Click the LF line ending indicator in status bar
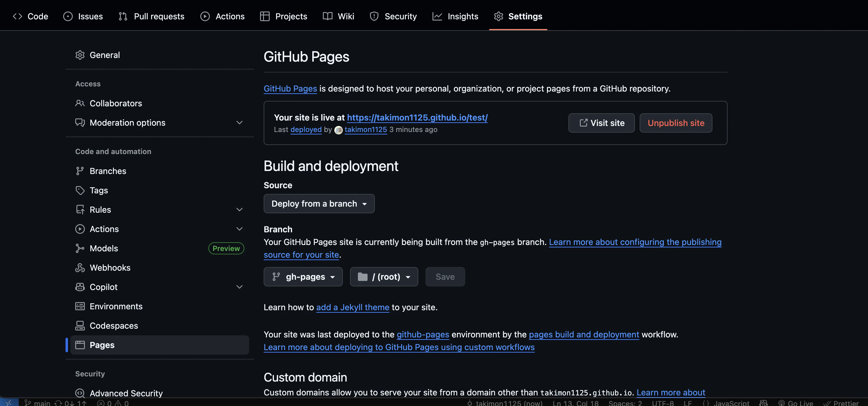This screenshot has height=406, width=868. (688, 403)
